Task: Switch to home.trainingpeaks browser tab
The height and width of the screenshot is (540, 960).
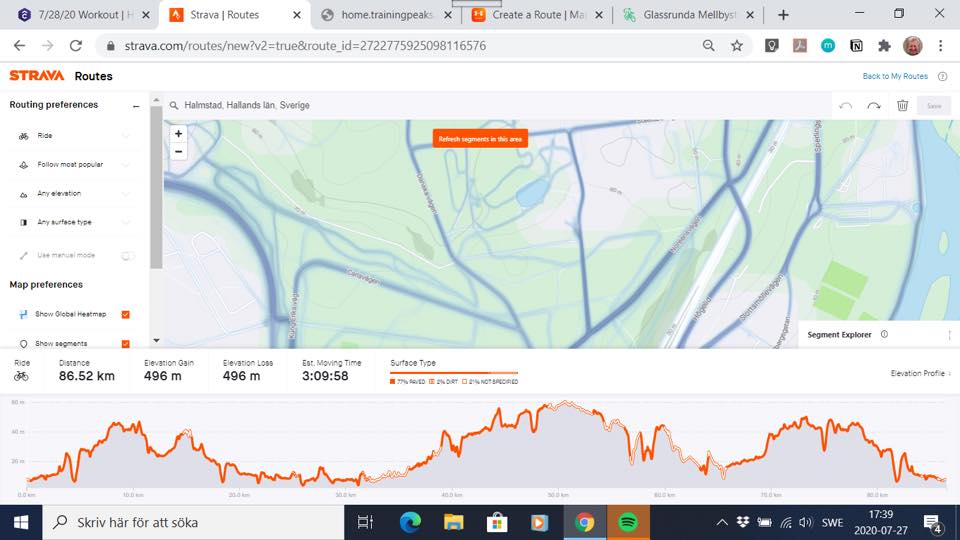Action: click(x=387, y=15)
